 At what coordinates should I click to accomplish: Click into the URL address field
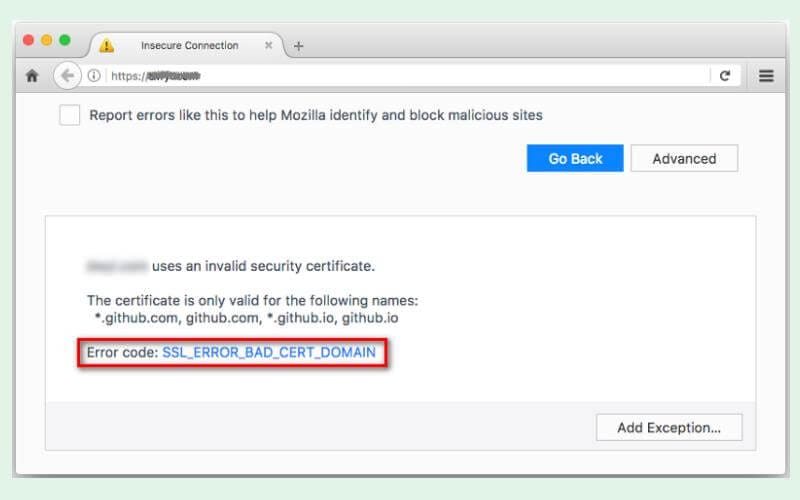coord(408,76)
